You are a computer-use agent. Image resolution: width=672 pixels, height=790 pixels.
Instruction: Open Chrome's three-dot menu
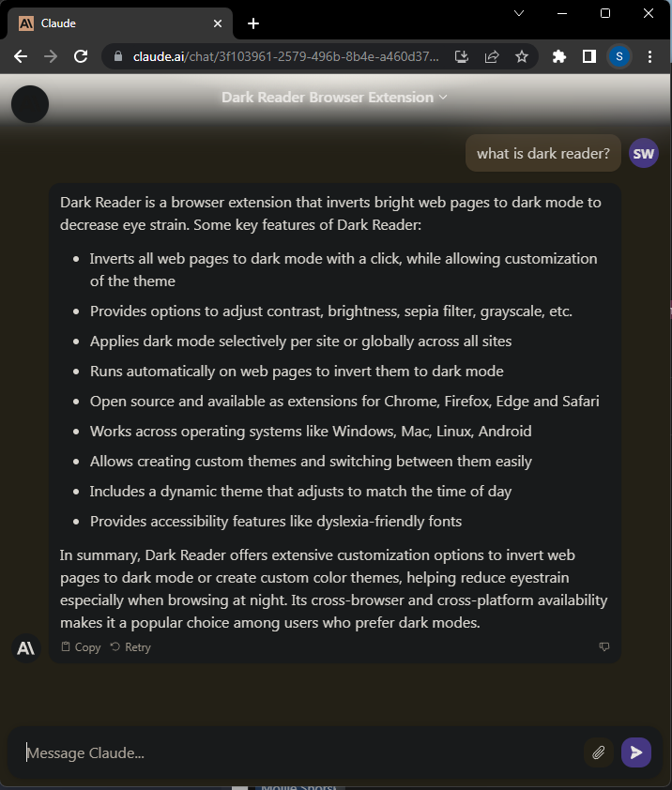coord(650,56)
